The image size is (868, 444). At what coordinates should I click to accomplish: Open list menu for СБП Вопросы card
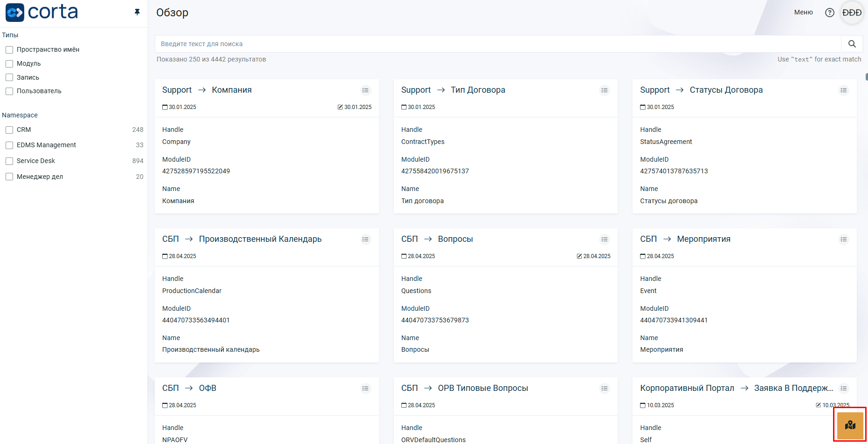click(x=605, y=239)
